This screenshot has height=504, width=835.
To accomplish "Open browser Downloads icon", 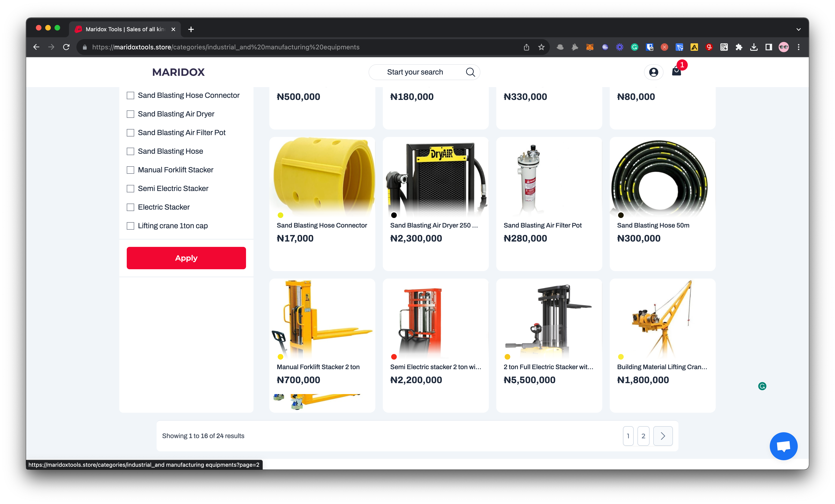I will pos(754,47).
